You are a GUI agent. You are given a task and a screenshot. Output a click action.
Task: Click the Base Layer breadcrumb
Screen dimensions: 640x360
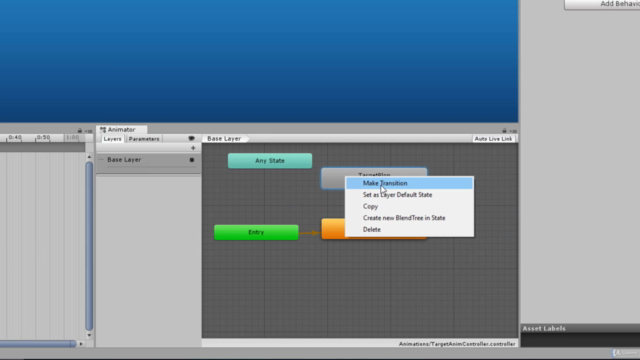click(x=224, y=139)
